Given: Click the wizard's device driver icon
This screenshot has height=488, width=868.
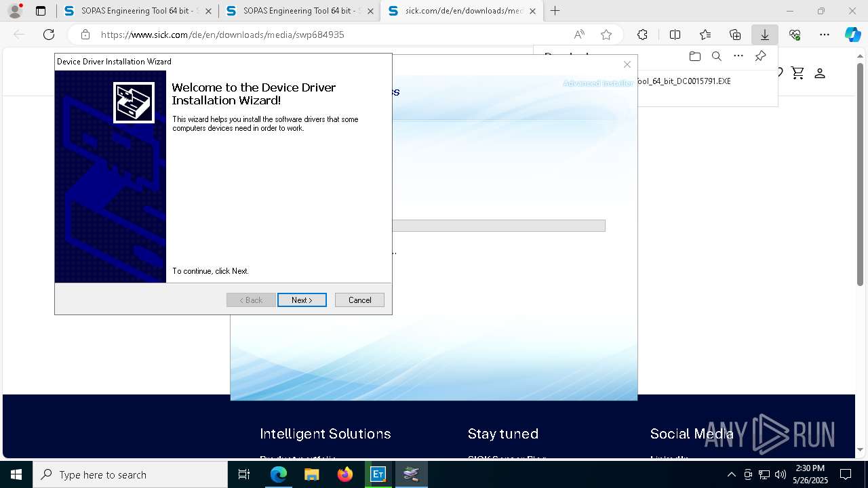Looking at the screenshot, I should (x=134, y=102).
